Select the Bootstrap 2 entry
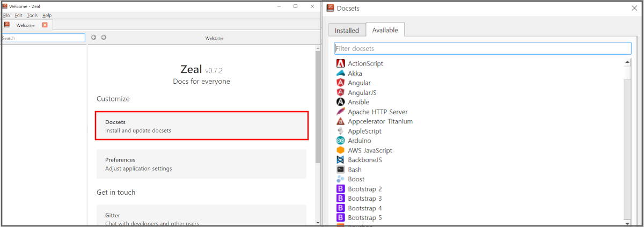 365,189
